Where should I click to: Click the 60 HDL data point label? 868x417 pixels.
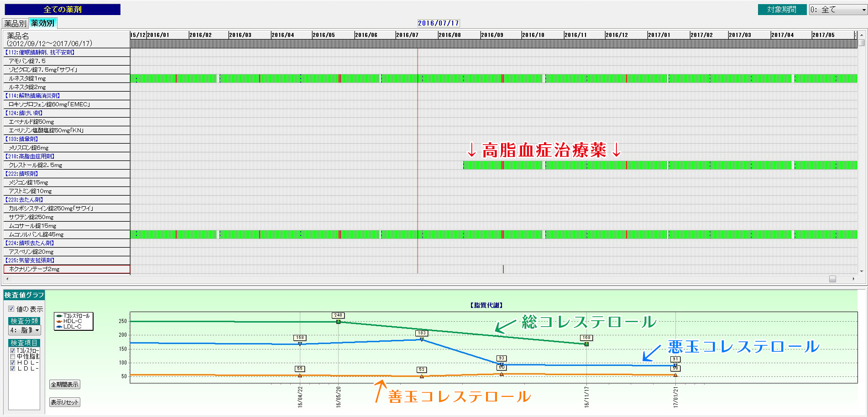502,367
